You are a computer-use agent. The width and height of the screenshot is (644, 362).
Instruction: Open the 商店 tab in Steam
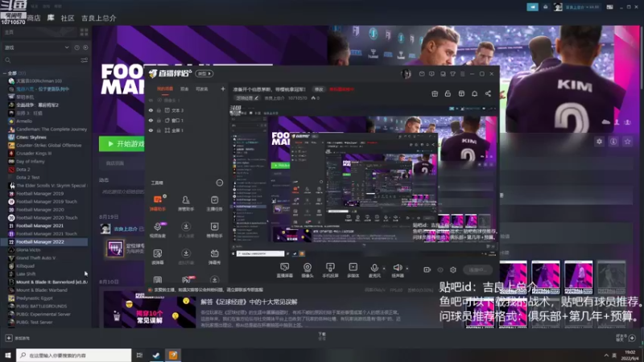coord(34,18)
